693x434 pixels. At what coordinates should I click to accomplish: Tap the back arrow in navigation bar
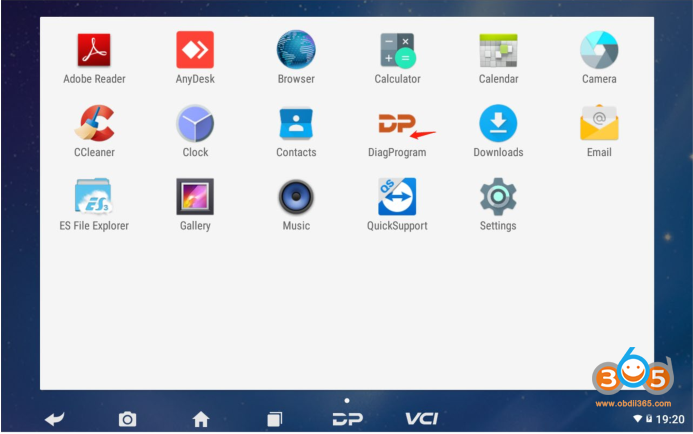[x=55, y=419]
